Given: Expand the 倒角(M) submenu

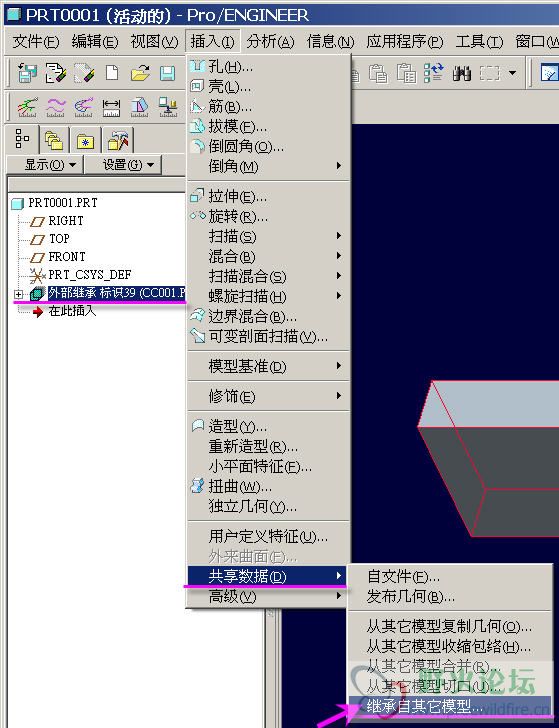Looking at the screenshot, I should [268, 166].
